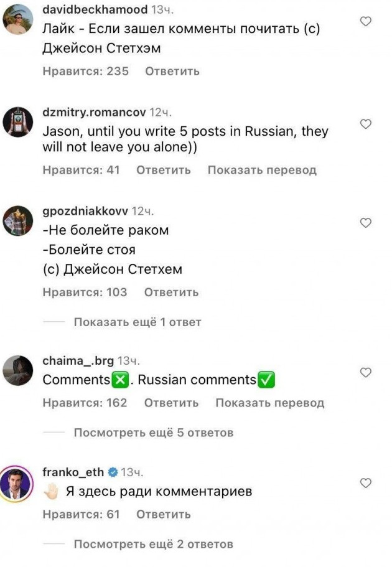View gpozdniakkovv's profile avatar
Image resolution: width=392 pixels, height=567 pixels.
click(18, 221)
